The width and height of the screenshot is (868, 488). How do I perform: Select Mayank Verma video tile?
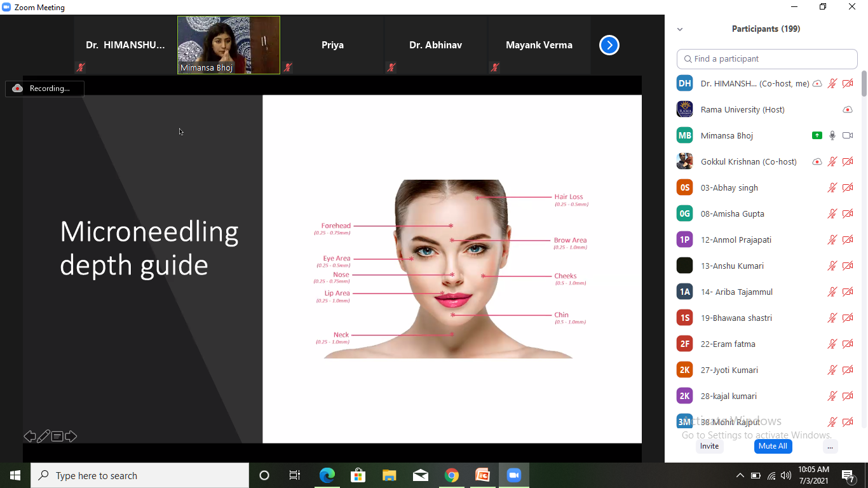pos(539,45)
